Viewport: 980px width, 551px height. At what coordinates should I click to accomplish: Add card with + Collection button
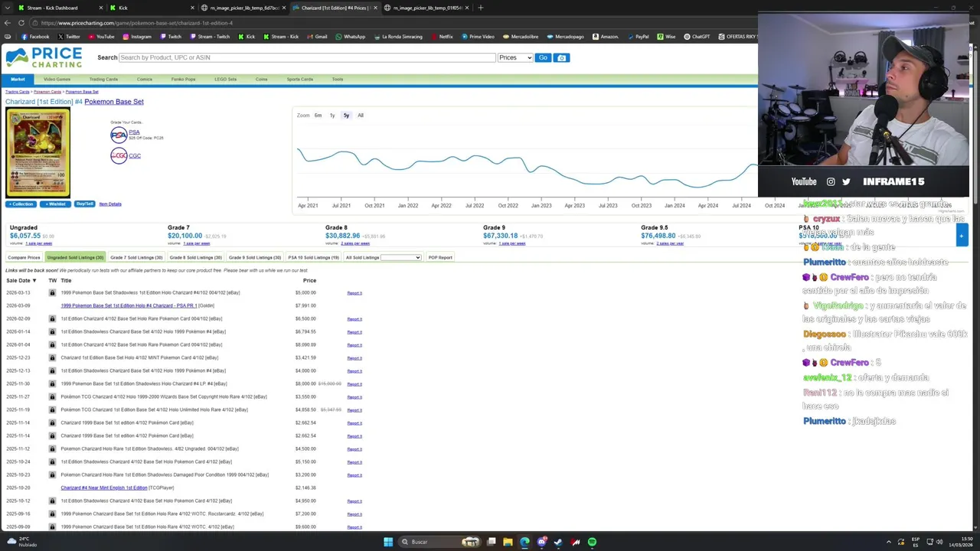tap(21, 204)
